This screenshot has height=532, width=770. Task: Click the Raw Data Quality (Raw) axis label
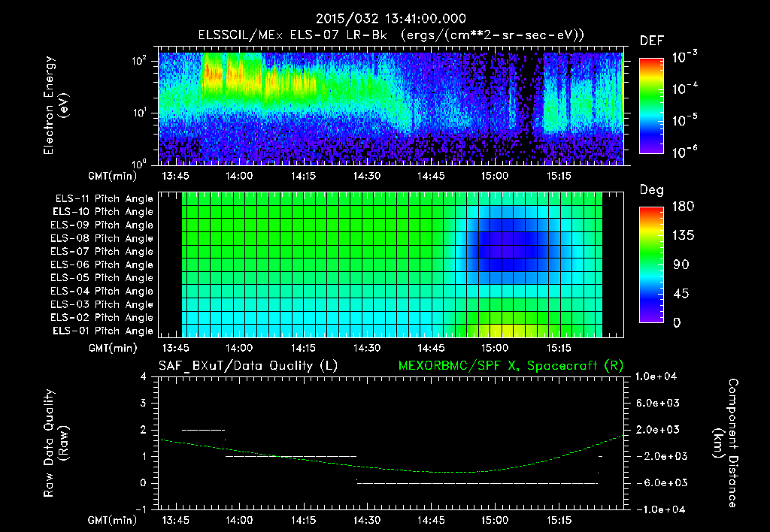[x=56, y=443]
